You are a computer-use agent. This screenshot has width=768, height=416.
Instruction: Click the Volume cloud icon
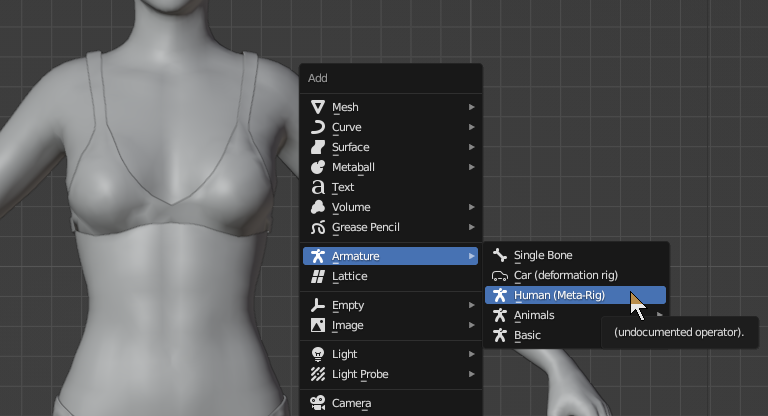click(318, 207)
